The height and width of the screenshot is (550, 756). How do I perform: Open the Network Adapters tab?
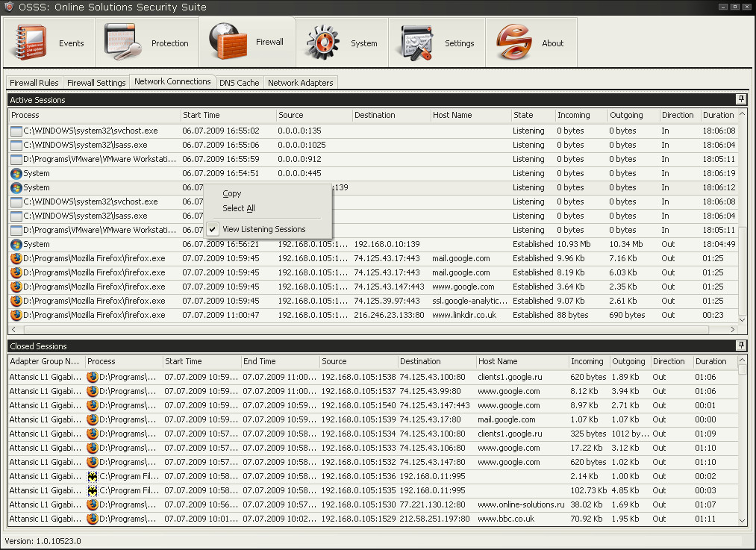(300, 82)
